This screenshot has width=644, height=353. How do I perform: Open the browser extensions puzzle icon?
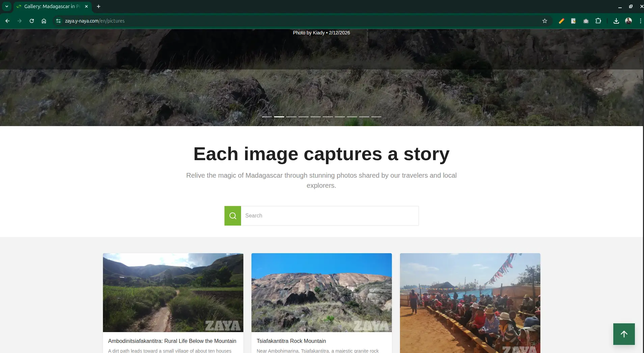tap(598, 21)
